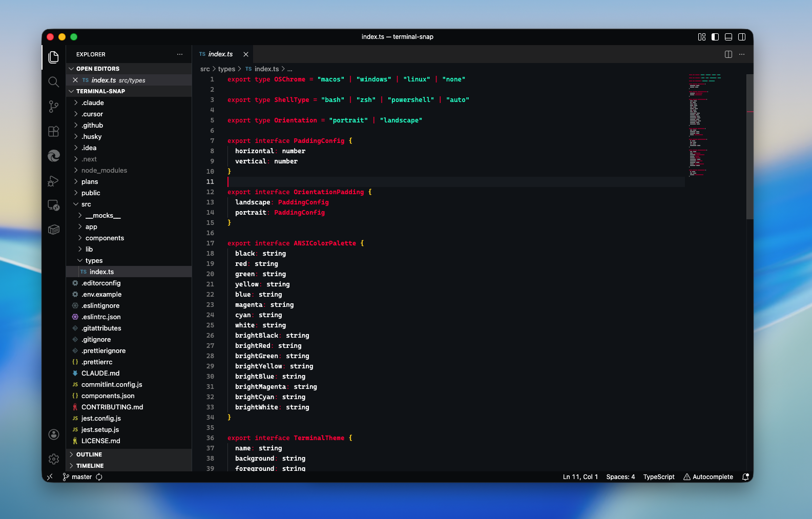Viewport: 812px width, 519px height.
Task: Expand the components folder
Action: (x=129, y=238)
